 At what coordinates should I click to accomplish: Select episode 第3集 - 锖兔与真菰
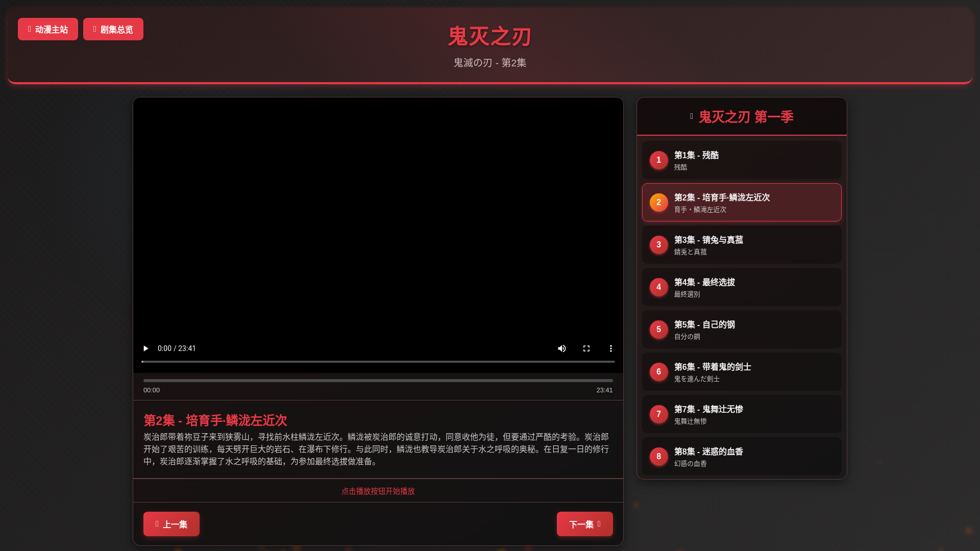742,245
